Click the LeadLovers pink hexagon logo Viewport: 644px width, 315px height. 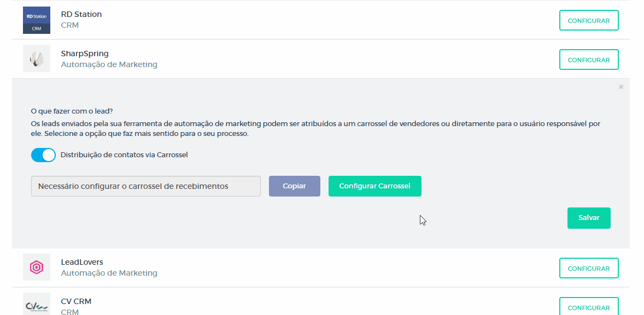coord(37,267)
